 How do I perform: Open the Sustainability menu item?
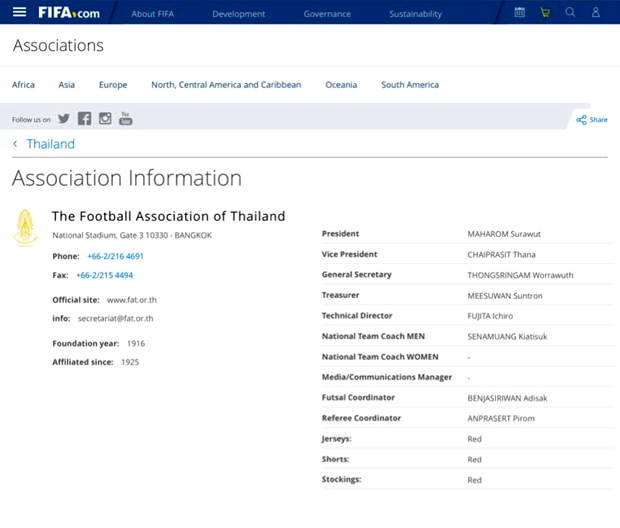415,14
